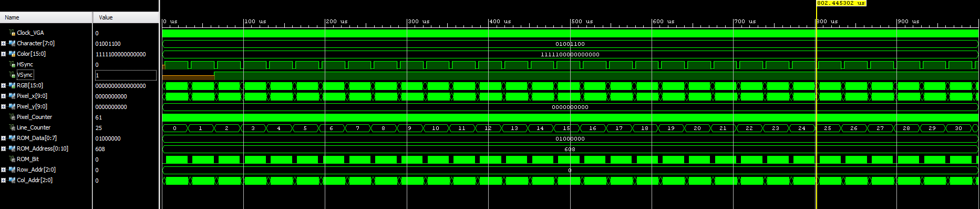Click the ROM_Address[0:10] bus icon

12,148
